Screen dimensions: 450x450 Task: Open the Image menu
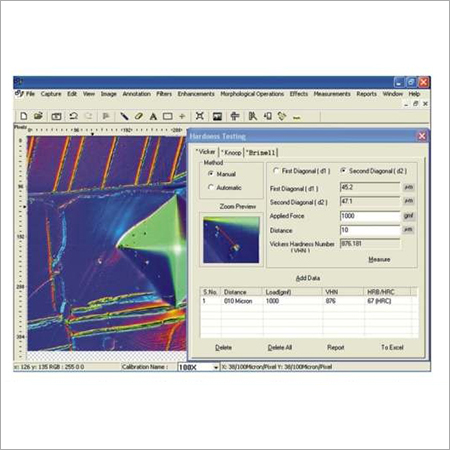[109, 94]
